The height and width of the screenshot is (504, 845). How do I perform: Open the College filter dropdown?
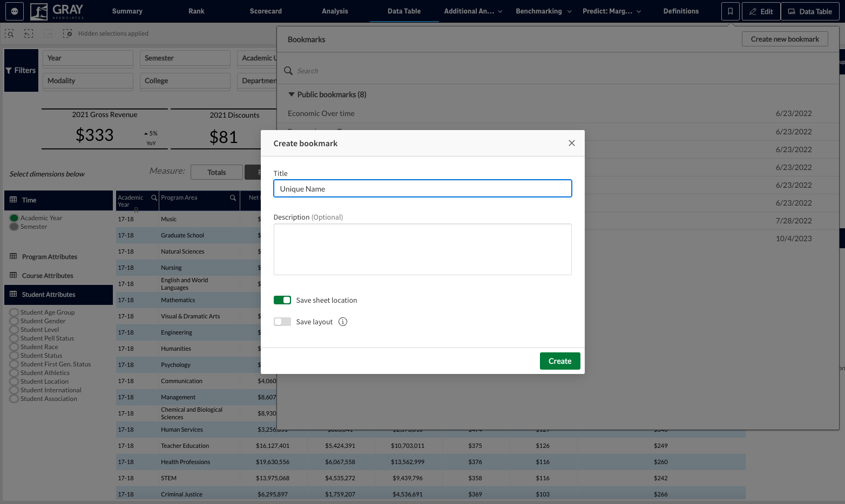click(185, 81)
